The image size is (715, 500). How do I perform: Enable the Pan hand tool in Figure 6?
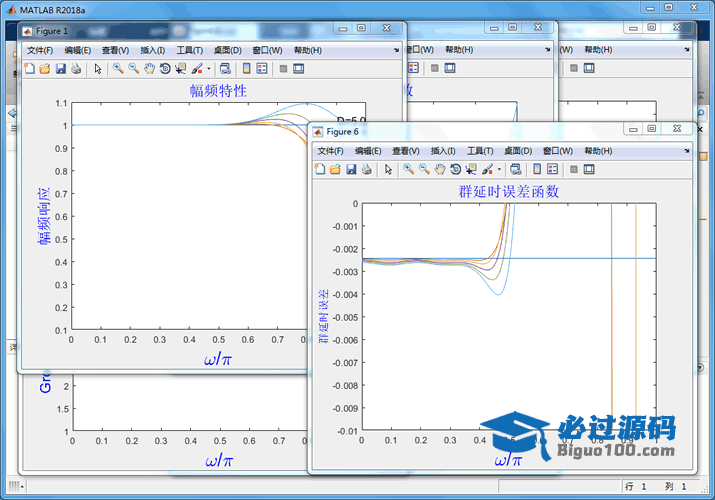pyautogui.click(x=439, y=170)
